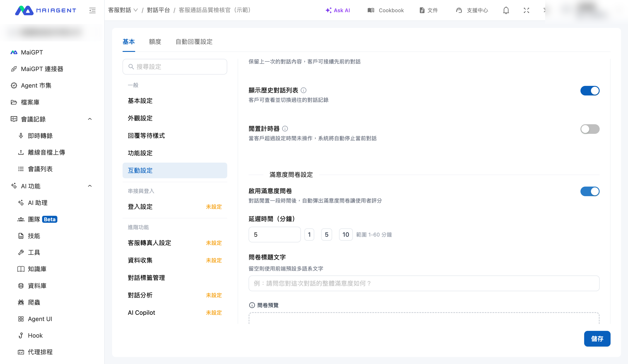This screenshot has width=628, height=364.
Task: Focus the 搜尋設定 search field
Action: coord(175,66)
